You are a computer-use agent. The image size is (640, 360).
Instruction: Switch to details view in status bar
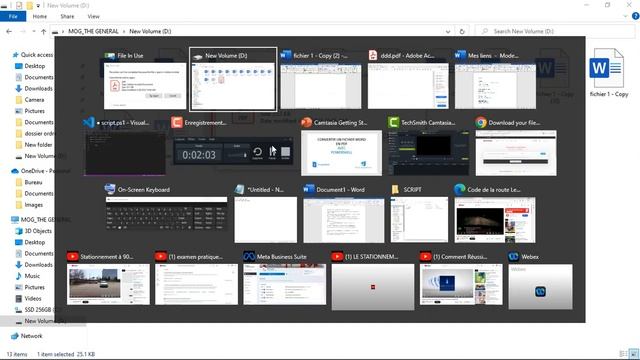(x=624, y=354)
